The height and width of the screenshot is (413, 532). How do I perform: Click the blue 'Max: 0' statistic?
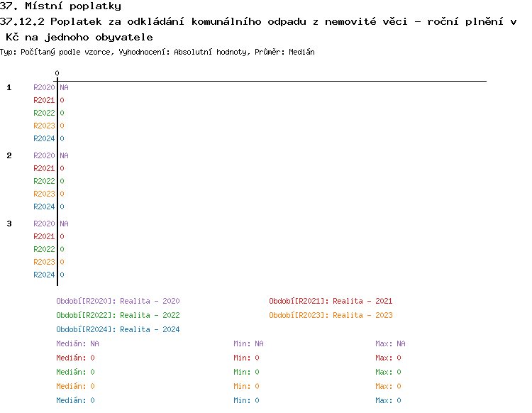coord(388,400)
